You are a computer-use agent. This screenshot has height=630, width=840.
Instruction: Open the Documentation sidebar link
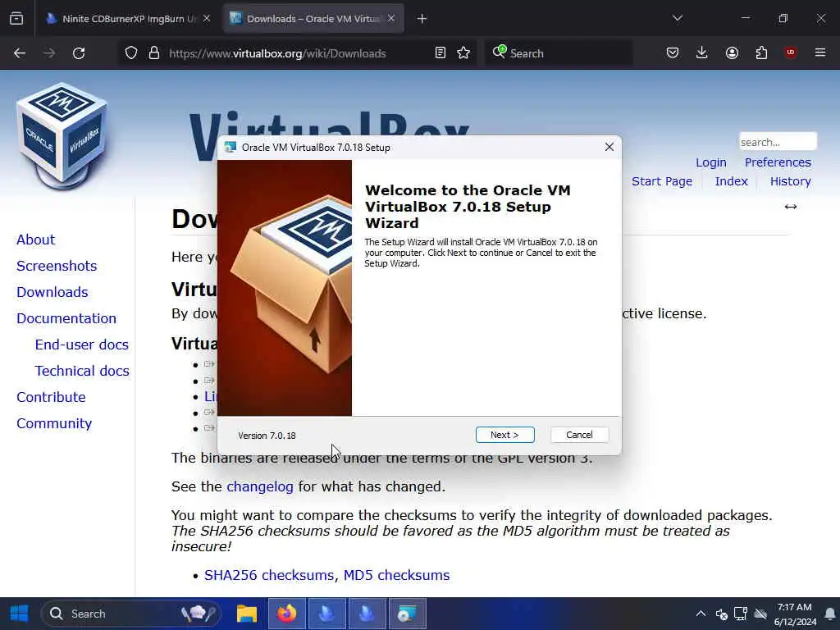pyautogui.click(x=66, y=318)
